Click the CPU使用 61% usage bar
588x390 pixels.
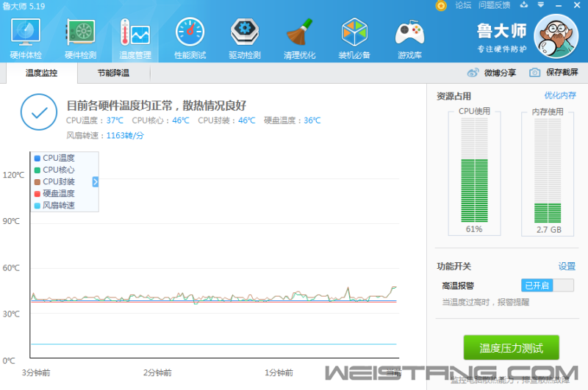pyautogui.click(x=474, y=170)
